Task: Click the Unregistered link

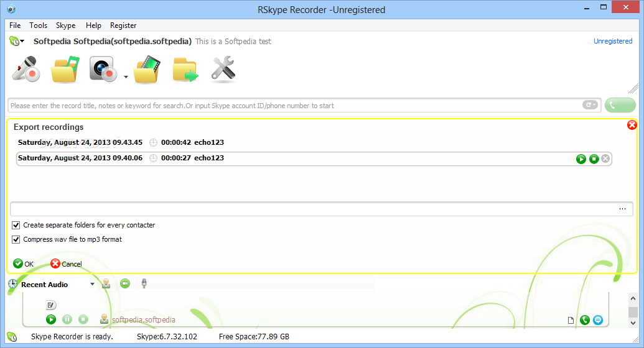Action: point(613,41)
